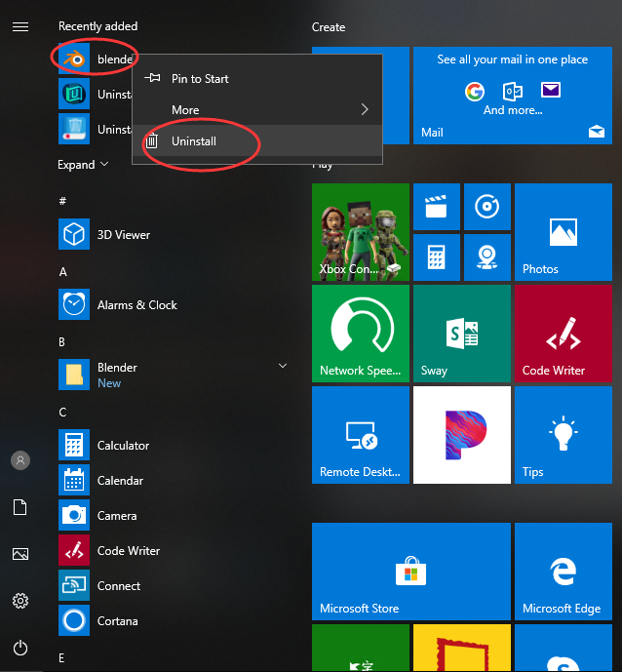Open the hamburger menu at top left
622x672 pixels.
[20, 27]
